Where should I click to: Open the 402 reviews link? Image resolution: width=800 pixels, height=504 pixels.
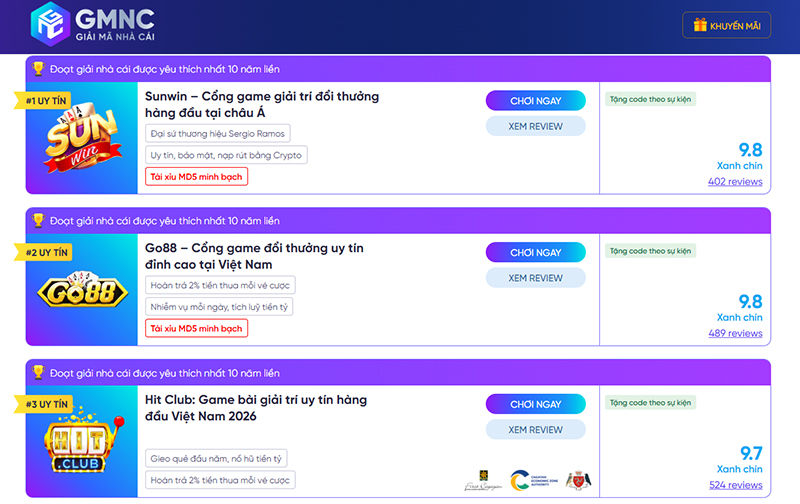[x=734, y=182]
